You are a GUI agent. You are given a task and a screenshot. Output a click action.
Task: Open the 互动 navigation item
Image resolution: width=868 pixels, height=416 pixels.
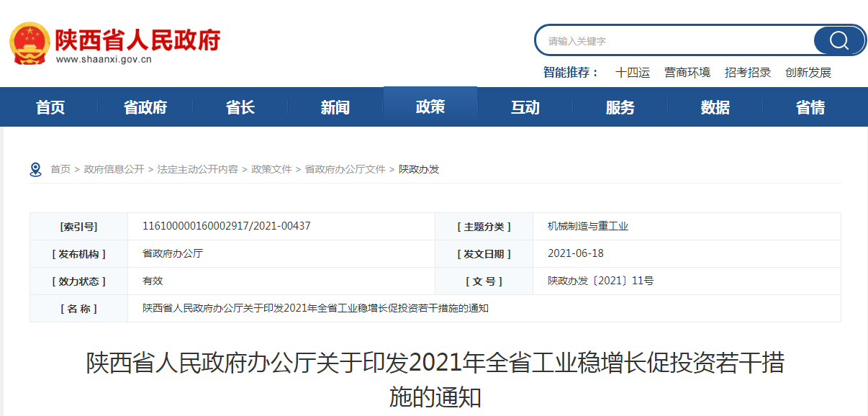coord(525,108)
